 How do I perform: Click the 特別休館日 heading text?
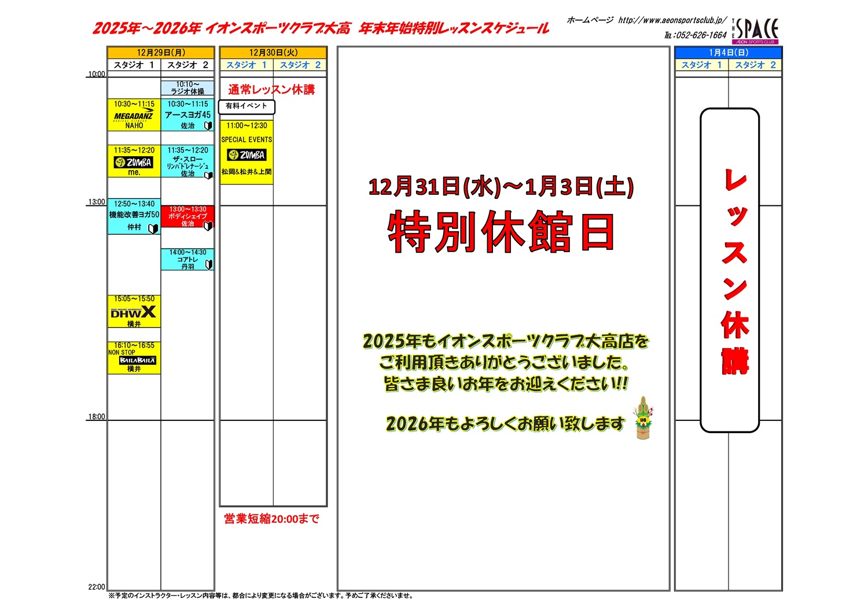point(501,232)
